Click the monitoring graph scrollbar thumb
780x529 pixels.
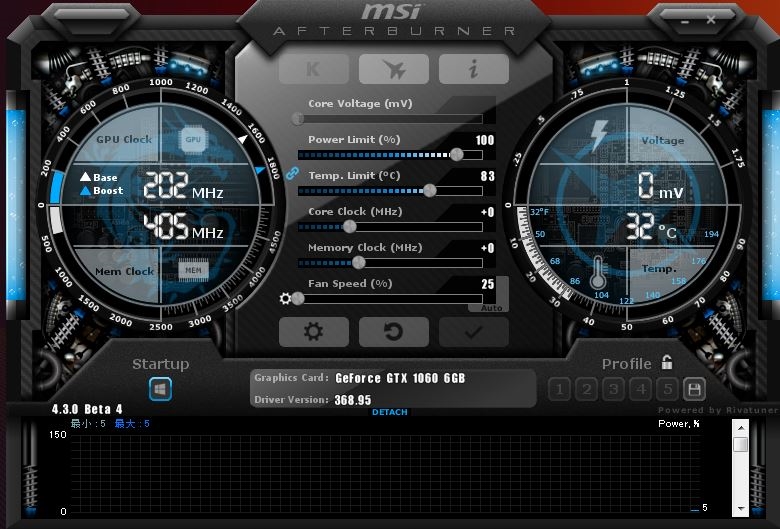click(741, 444)
